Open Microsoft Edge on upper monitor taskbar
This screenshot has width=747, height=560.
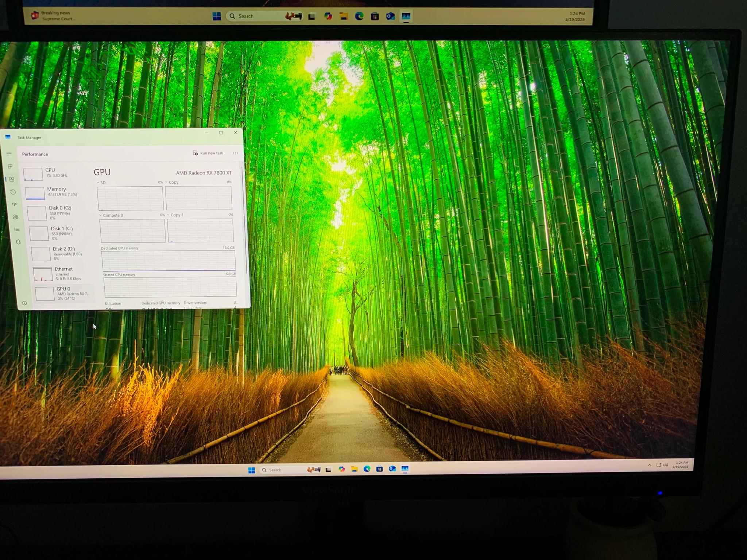coord(359,16)
